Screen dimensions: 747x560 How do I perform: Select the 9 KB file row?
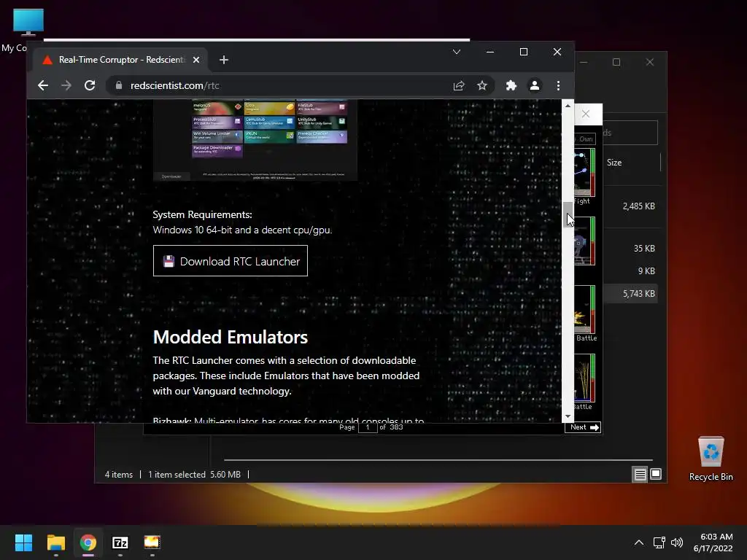[630, 271]
